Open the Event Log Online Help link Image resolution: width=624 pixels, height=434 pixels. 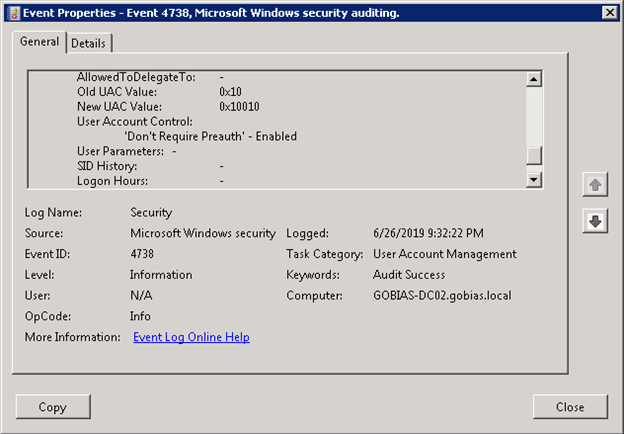191,337
